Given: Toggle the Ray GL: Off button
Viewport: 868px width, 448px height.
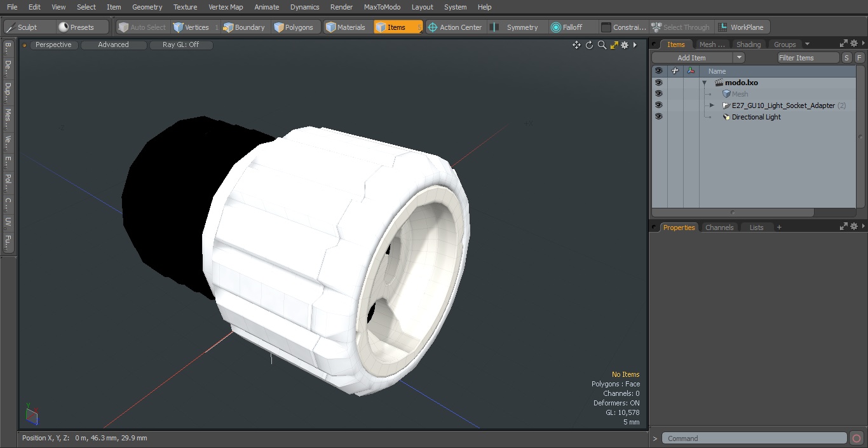Looking at the screenshot, I should click(x=181, y=45).
